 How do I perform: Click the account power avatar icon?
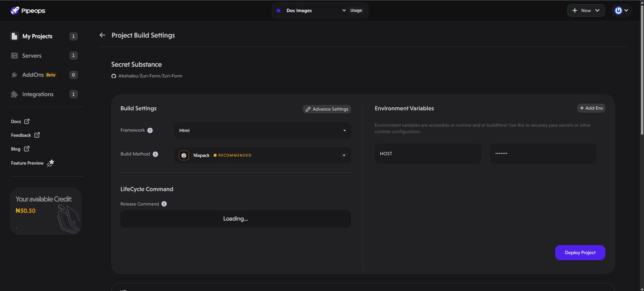(x=618, y=10)
